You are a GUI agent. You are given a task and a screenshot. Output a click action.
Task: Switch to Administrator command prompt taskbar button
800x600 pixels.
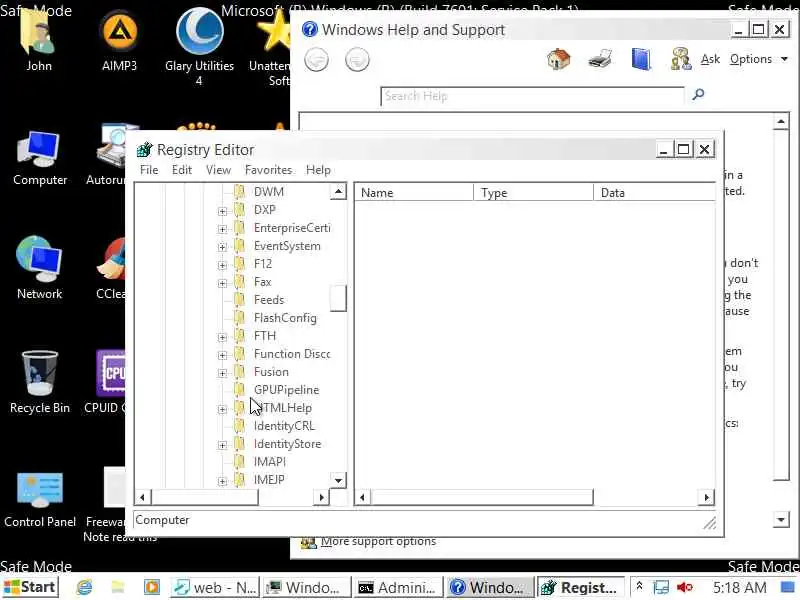397,588
